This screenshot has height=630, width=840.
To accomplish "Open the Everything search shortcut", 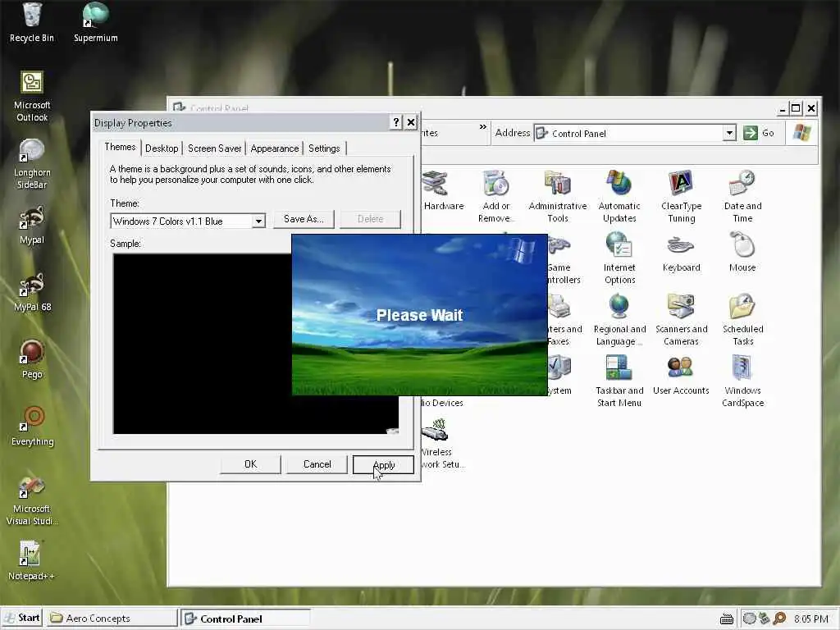I will click(32, 427).
